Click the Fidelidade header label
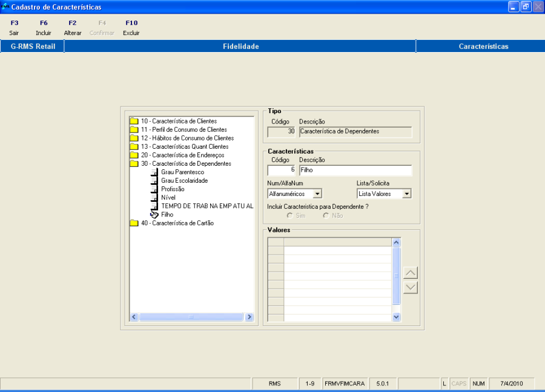This screenshot has width=545, height=392. 240,46
